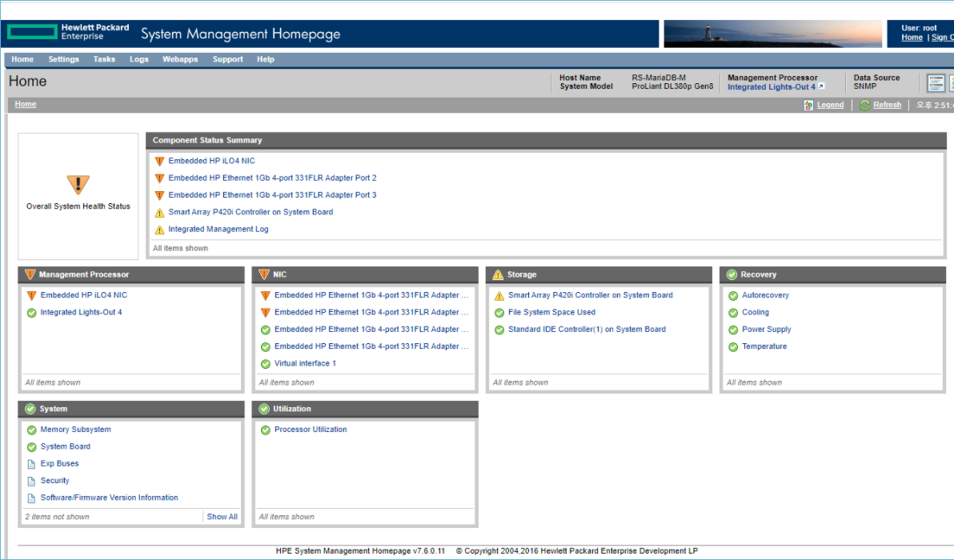Click the NIC panel header status icon
The image size is (954, 560).
coord(263,275)
